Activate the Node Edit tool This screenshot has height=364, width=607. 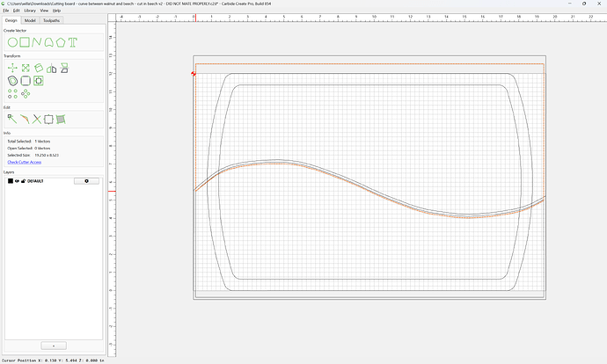[x=12, y=120]
